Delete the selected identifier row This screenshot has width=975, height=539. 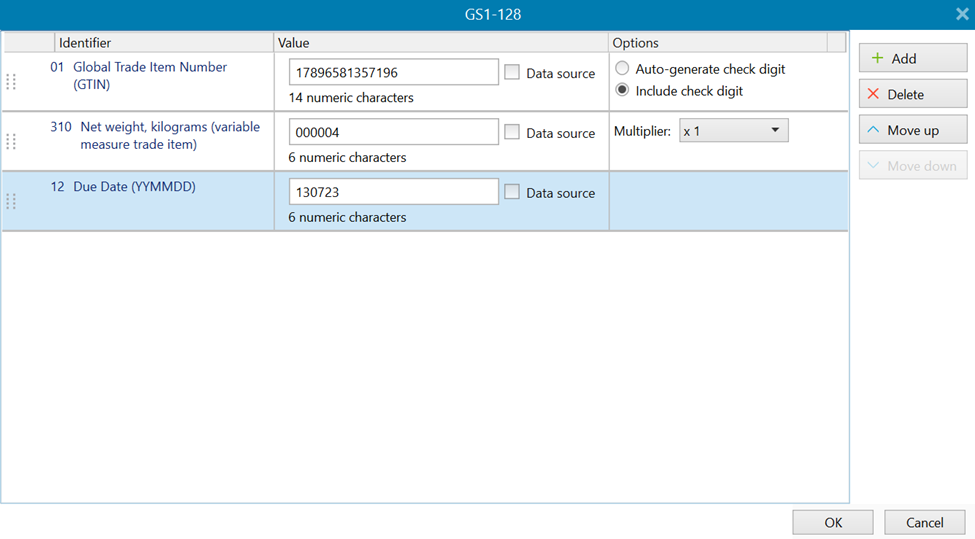click(x=913, y=94)
